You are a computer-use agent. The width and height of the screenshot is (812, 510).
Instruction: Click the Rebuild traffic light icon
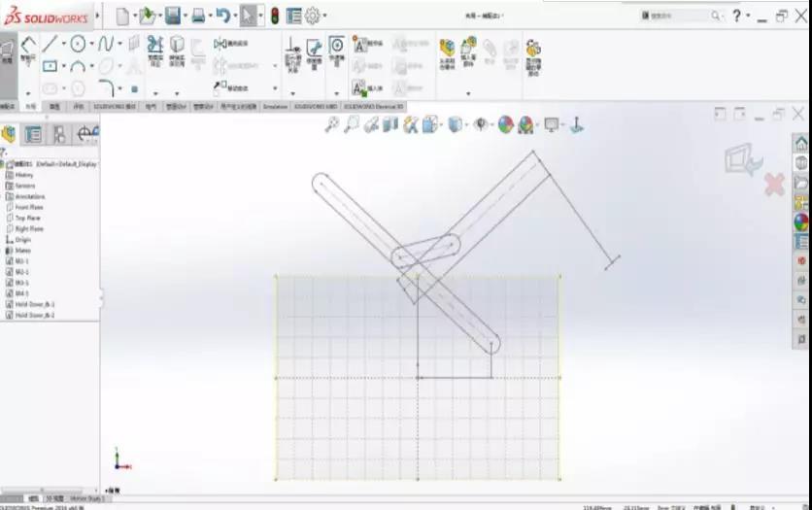275,17
